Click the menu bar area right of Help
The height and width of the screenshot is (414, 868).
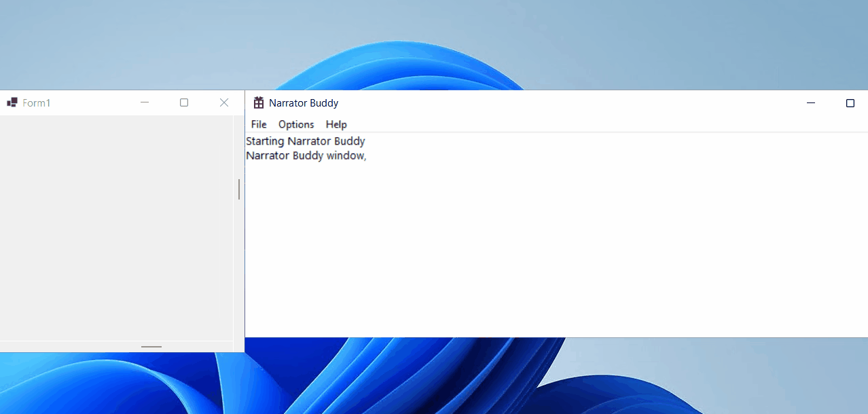(x=475, y=124)
